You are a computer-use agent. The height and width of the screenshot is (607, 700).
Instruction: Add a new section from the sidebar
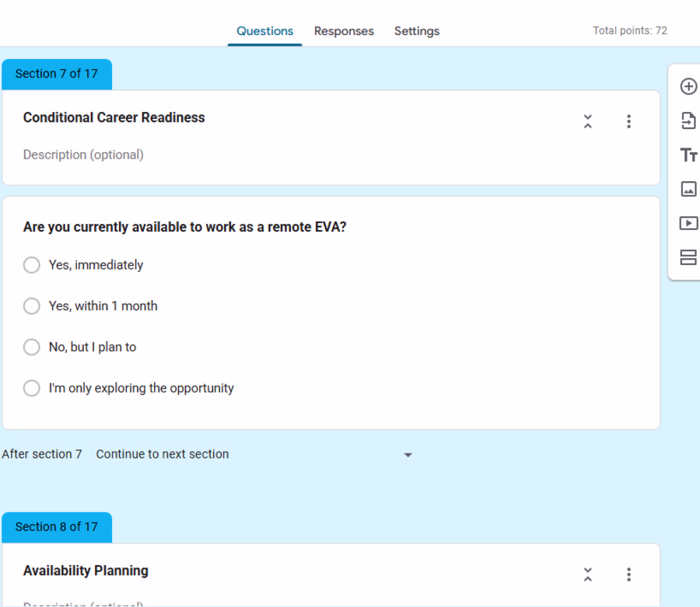(x=688, y=257)
